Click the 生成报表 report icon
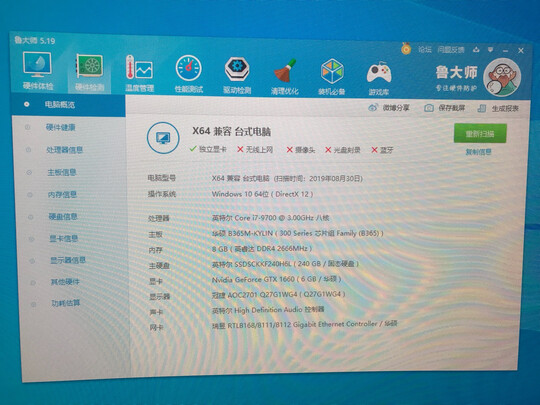This screenshot has width=540, height=405. [481, 109]
